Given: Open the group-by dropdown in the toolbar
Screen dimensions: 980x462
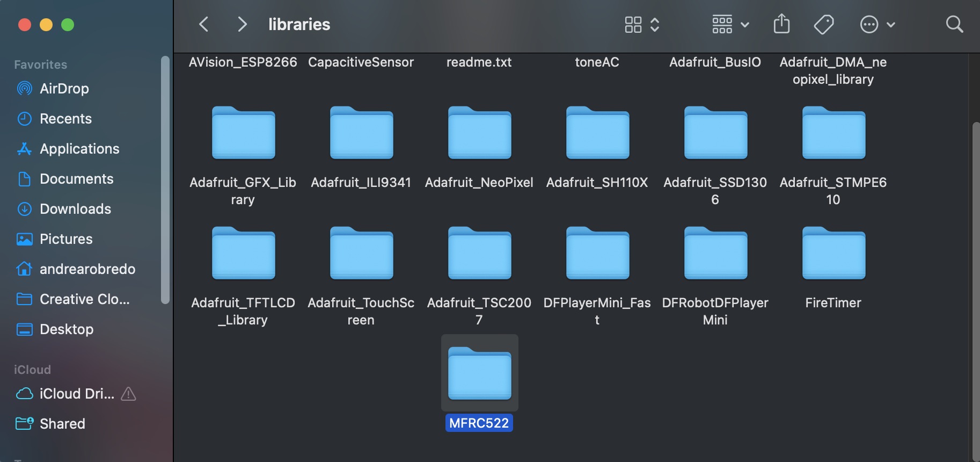Looking at the screenshot, I should pos(730,24).
